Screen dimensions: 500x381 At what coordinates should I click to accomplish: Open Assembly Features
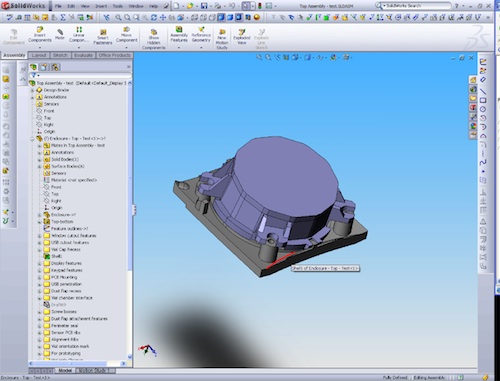(x=179, y=35)
